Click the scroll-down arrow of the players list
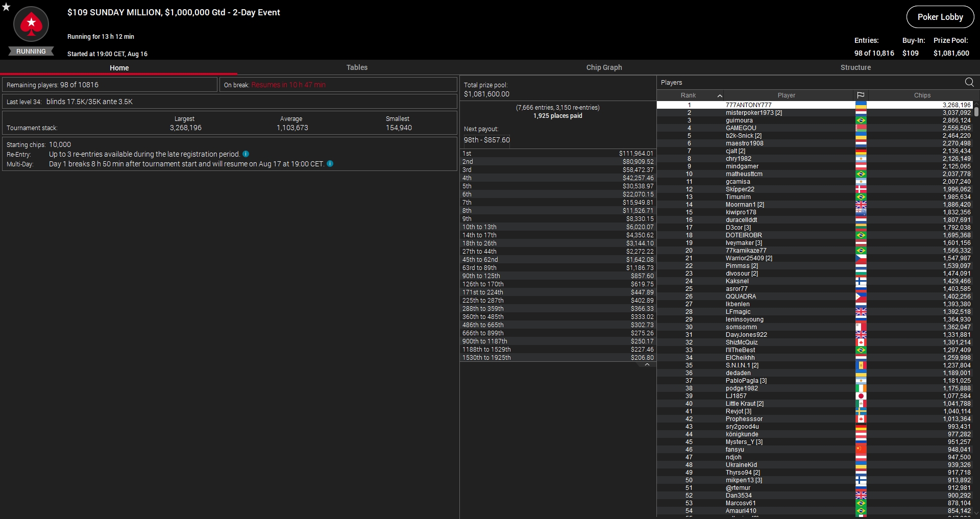Screen dimensions: 980x519 point(976,514)
